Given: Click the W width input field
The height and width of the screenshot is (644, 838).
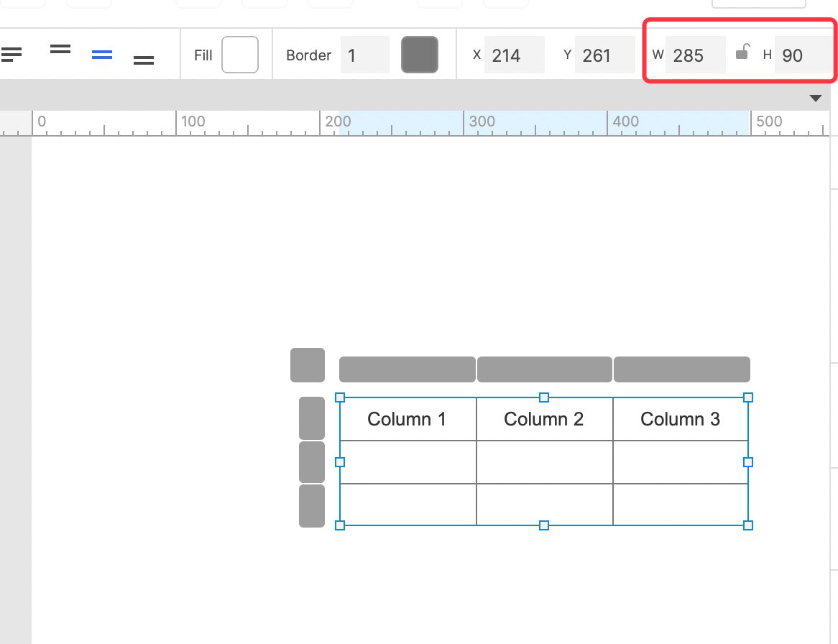Looking at the screenshot, I should [x=695, y=55].
